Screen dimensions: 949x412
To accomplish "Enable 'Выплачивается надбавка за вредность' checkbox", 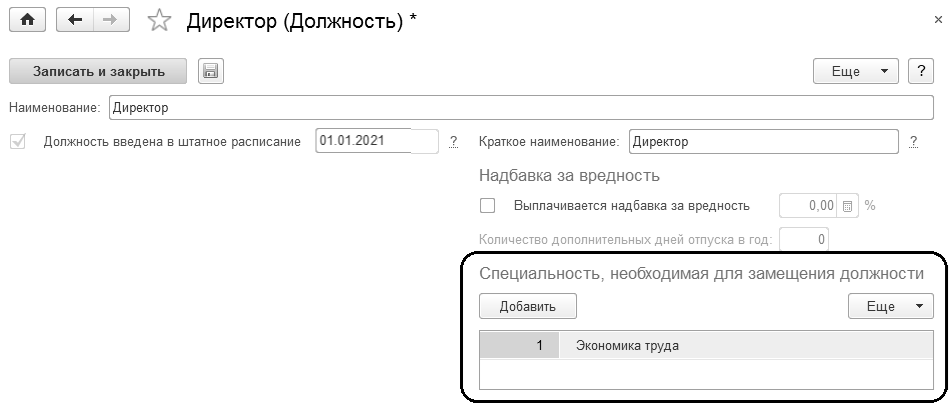I will point(488,206).
